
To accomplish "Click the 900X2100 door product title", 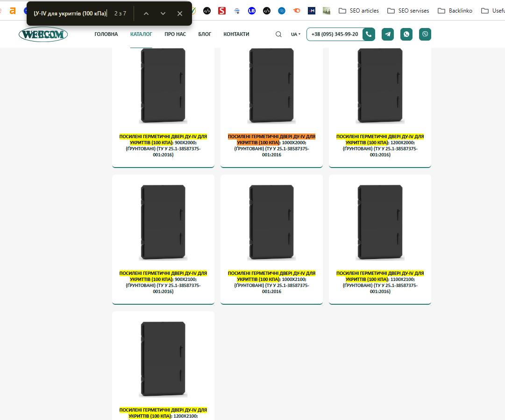I will [x=164, y=282].
